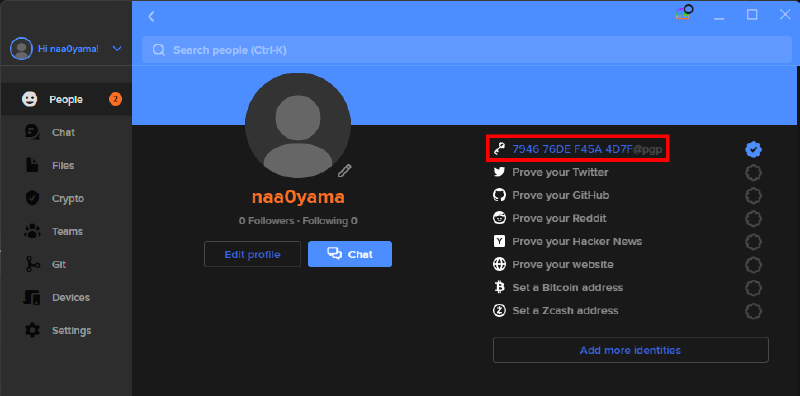Click the status badge beside GitHub row
Image resolution: width=800 pixels, height=396 pixels.
(x=754, y=195)
